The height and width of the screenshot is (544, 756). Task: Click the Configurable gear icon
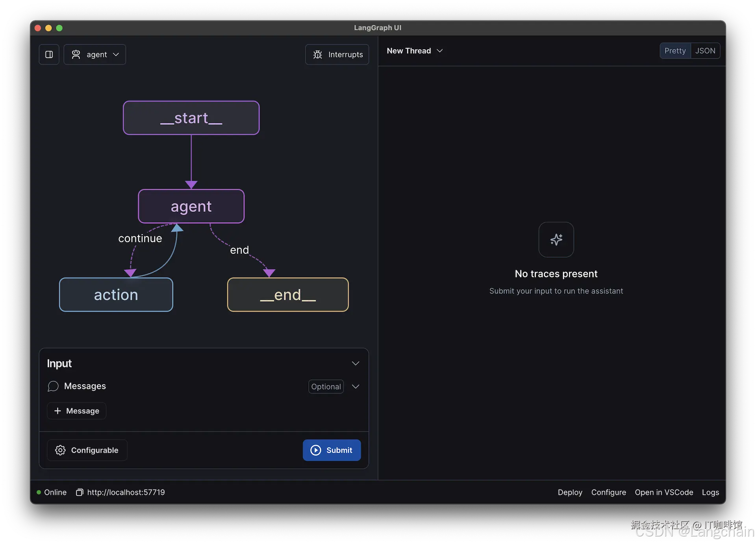pos(60,450)
